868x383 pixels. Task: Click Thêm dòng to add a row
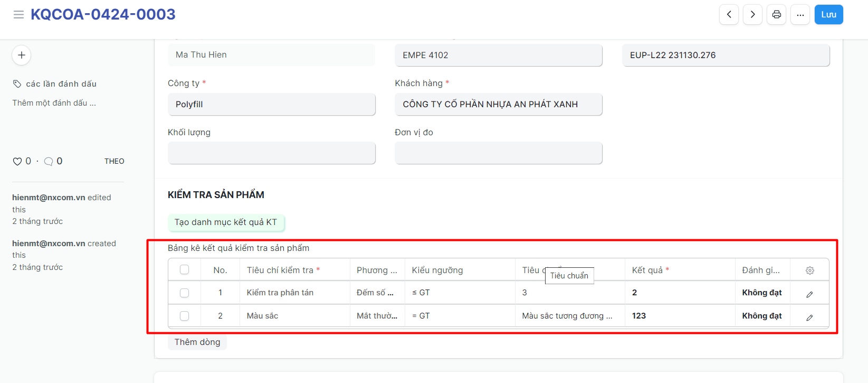pyautogui.click(x=197, y=342)
